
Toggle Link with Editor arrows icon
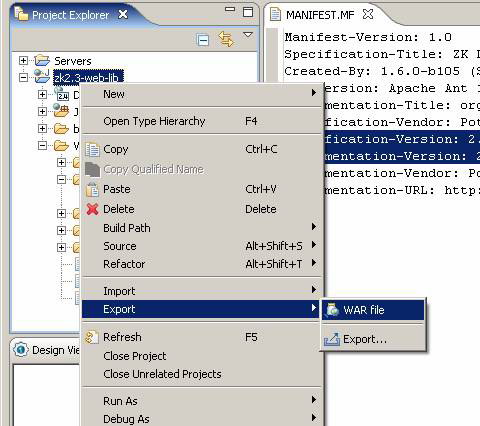(226, 39)
